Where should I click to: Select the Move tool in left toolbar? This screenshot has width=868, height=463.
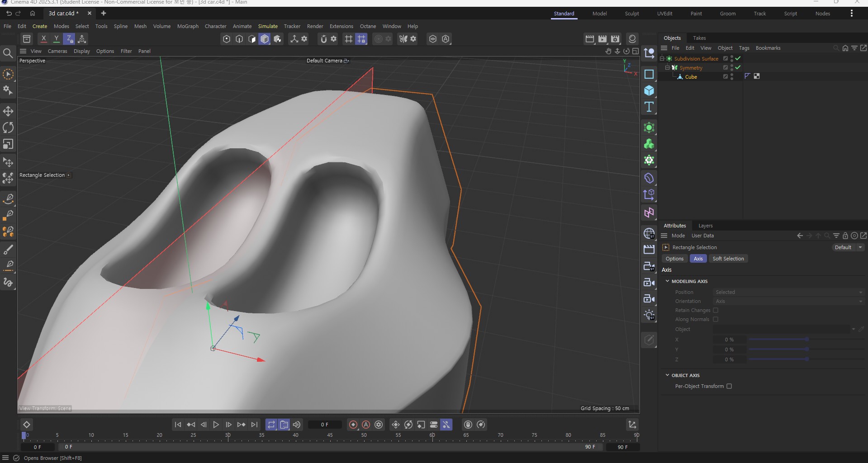8,111
